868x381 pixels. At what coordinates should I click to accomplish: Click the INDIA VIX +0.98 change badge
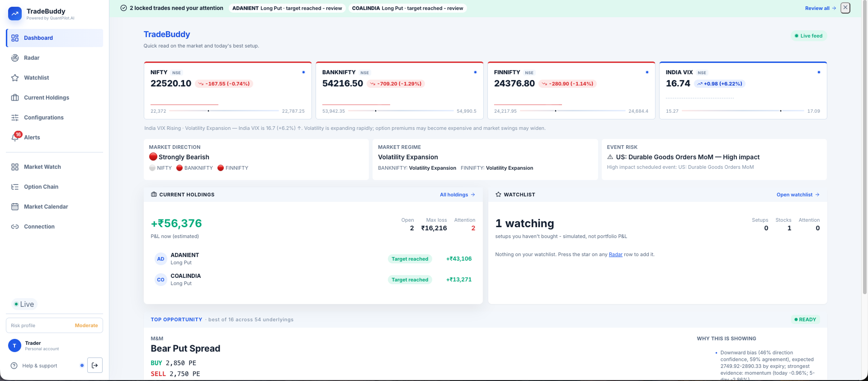click(720, 84)
